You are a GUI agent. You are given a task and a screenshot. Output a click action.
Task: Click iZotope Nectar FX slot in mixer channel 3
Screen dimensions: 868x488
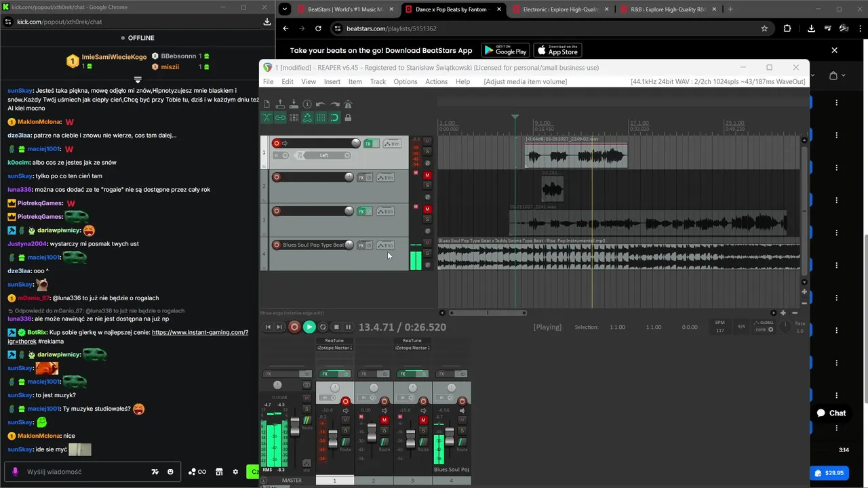pos(412,348)
